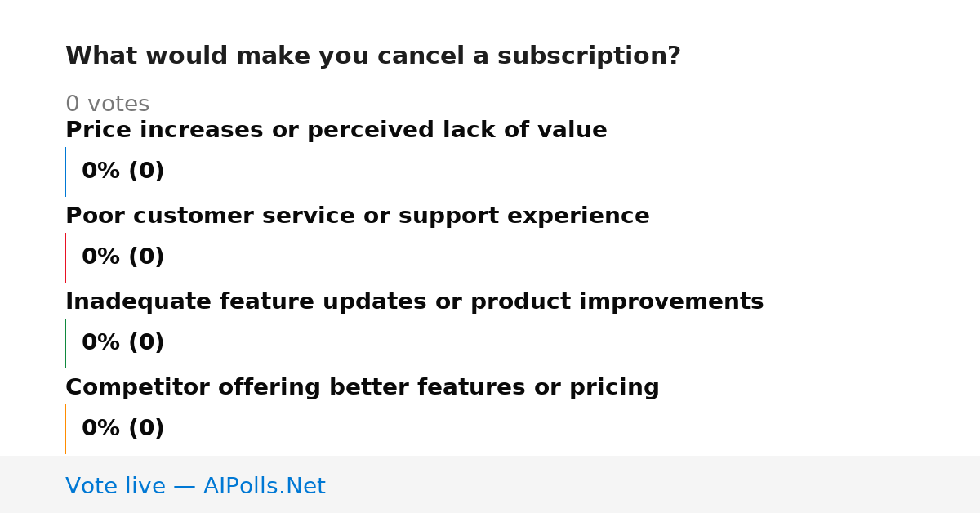The width and height of the screenshot is (980, 513).
Task: Select 'Poor customer service or support experience' option
Action: 358,216
